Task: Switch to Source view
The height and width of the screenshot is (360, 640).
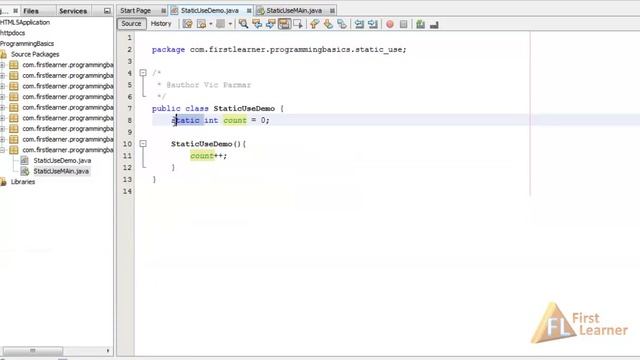Action: click(x=131, y=24)
